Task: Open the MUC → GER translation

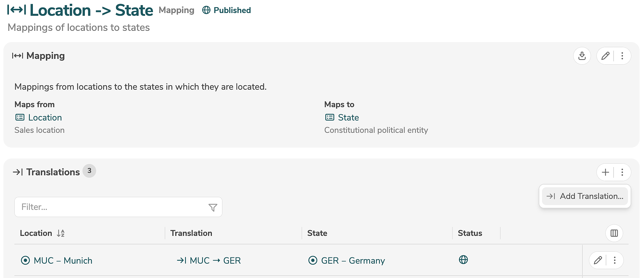Action: pos(215,261)
